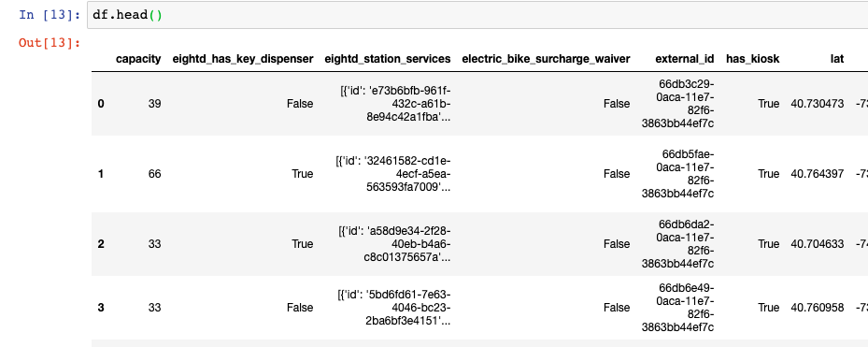This screenshot has height=347, width=868.
Task: Click the True key dispenser value in row 2
Action: (x=302, y=244)
